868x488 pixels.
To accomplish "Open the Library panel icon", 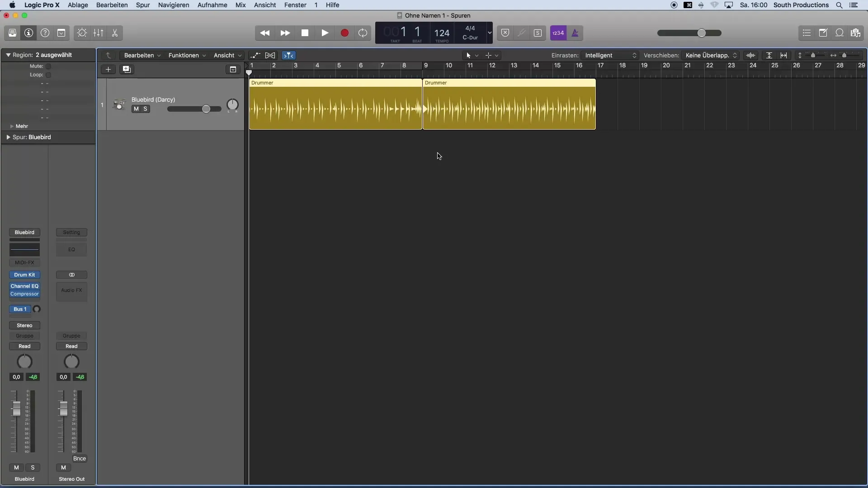I will click(12, 33).
